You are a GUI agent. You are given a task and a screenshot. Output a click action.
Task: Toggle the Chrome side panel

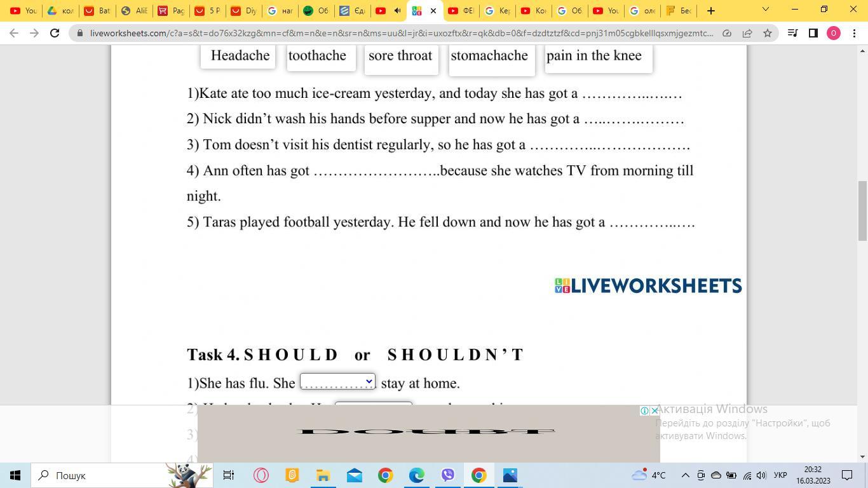tap(813, 33)
